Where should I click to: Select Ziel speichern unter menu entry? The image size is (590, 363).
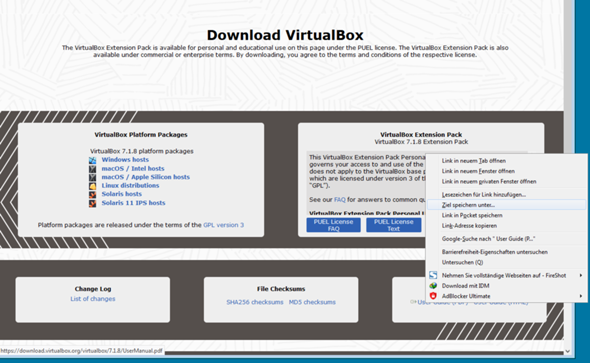click(507, 205)
